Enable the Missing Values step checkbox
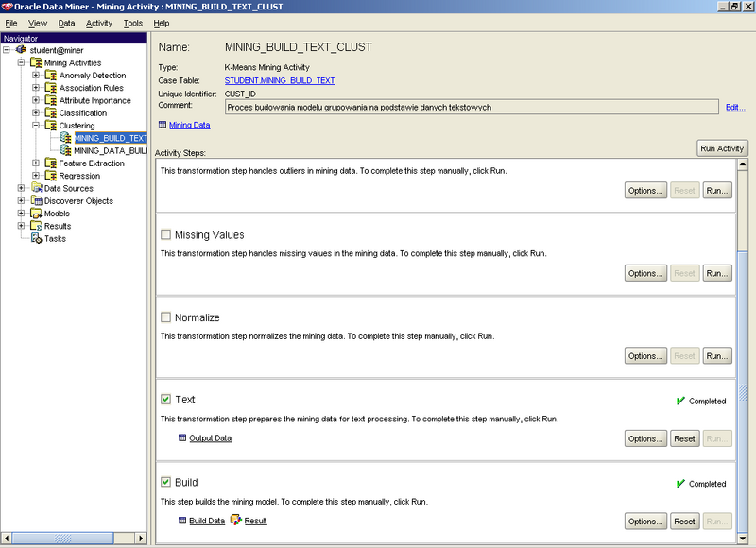Image resolution: width=756 pixels, height=548 pixels. pyautogui.click(x=166, y=235)
